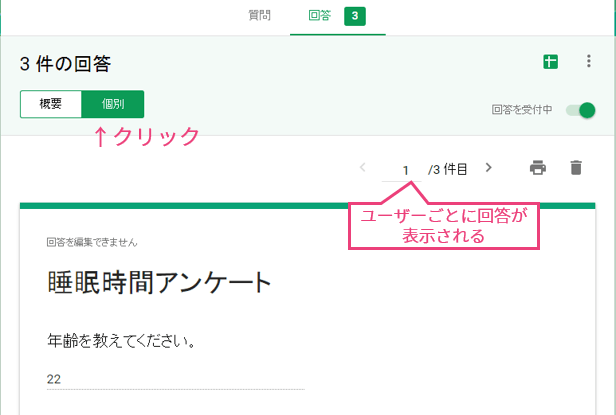Viewport: 616px width, 415px height.
Task: Focus the response number field
Action: 406,169
